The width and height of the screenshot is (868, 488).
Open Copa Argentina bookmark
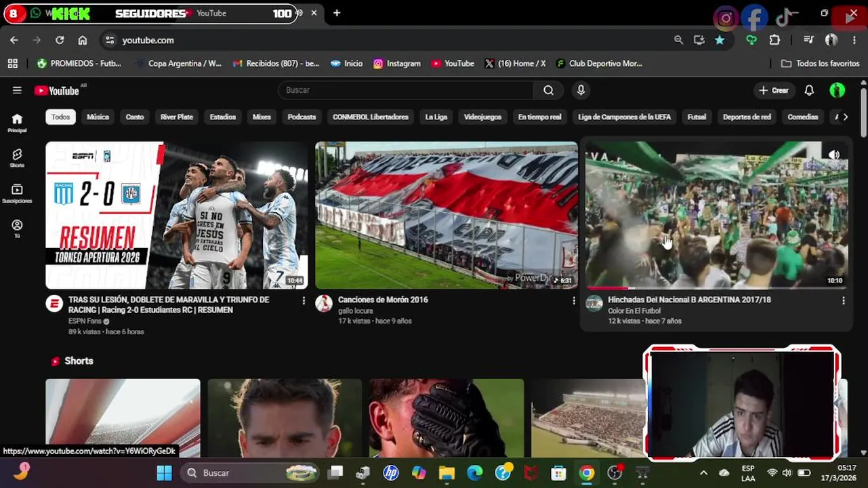[178, 63]
